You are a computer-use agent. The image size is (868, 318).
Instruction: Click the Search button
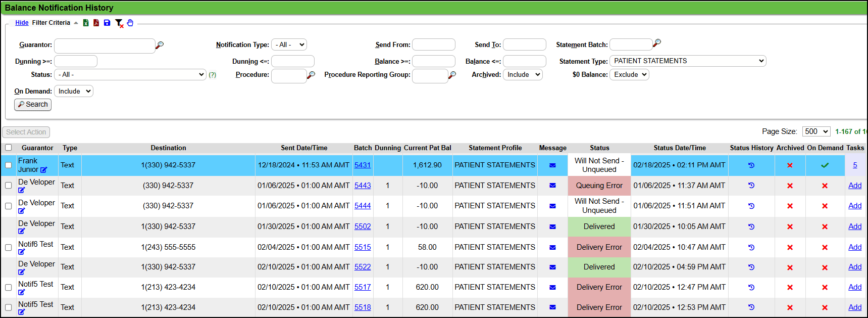33,105
